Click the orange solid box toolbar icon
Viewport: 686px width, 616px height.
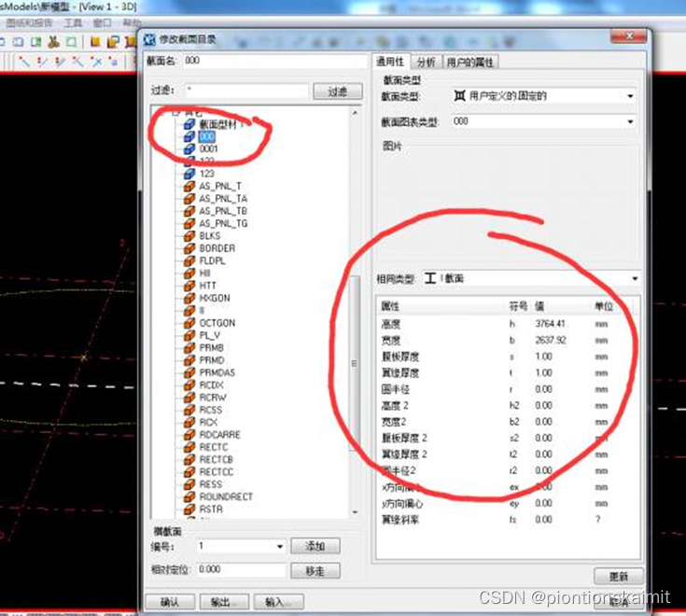click(95, 42)
